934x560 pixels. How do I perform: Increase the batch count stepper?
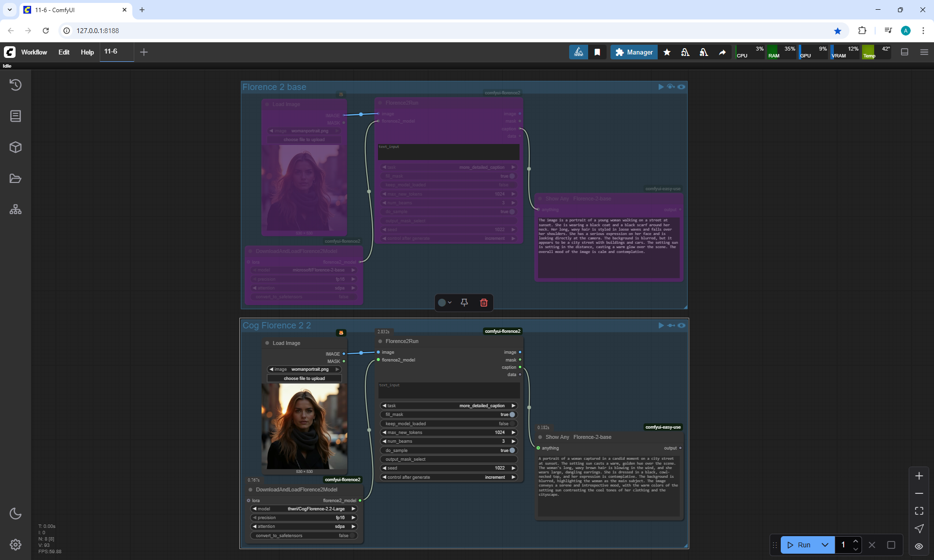coord(856,541)
